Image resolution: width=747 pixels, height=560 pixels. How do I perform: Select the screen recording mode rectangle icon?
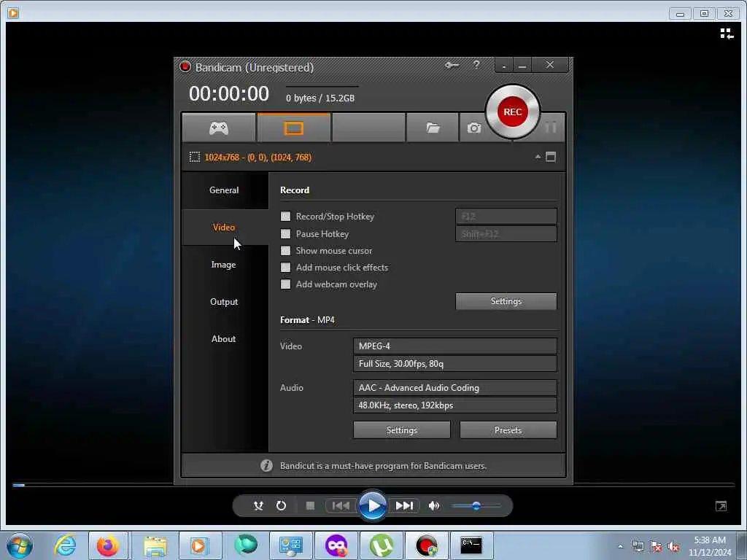click(293, 128)
